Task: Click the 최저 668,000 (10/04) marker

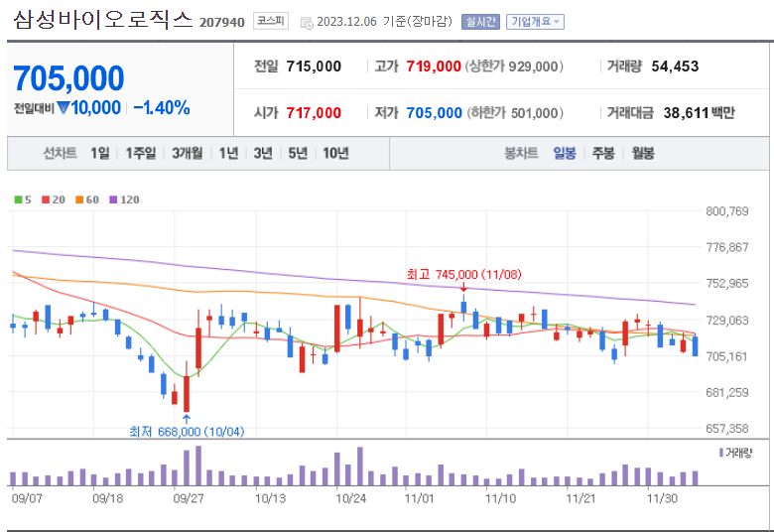Action: 187,432
